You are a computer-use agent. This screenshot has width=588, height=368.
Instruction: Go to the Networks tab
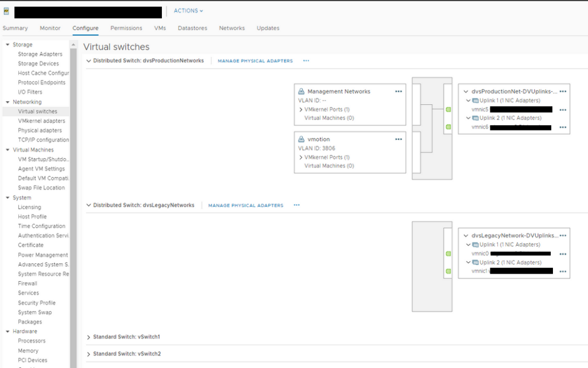tap(232, 28)
